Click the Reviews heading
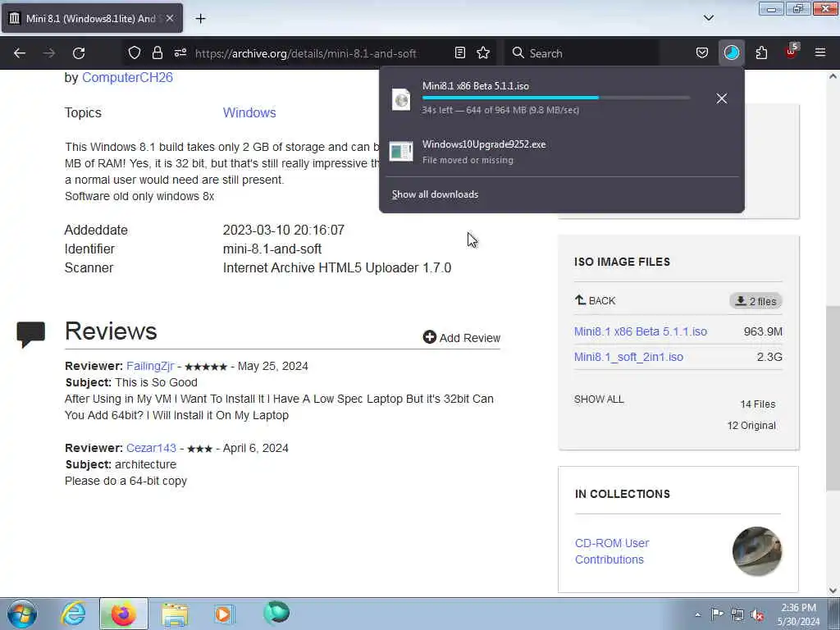840x630 pixels. (111, 331)
